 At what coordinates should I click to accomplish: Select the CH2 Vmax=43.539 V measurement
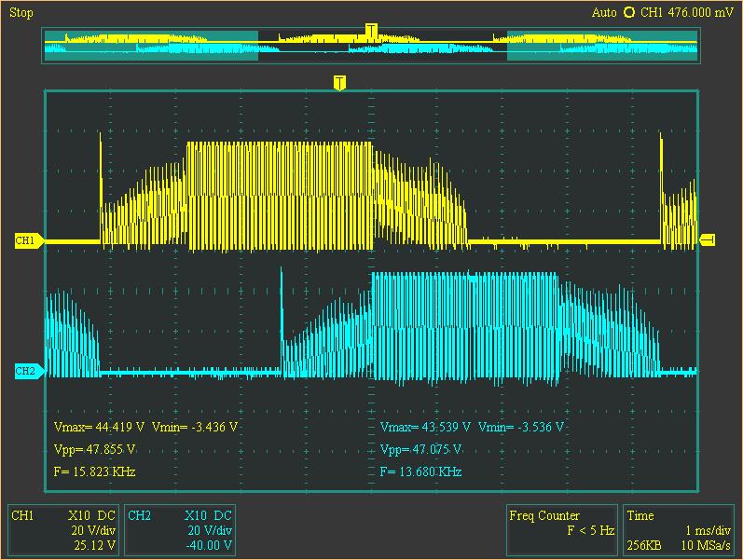pos(425,427)
